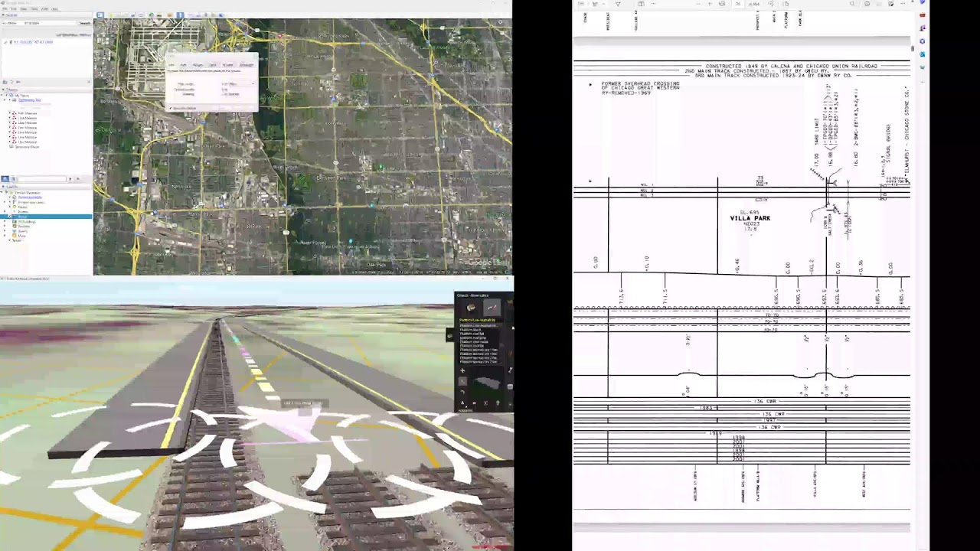Toggle the Weather layer checkbox
The image size is (980, 551).
10,227
